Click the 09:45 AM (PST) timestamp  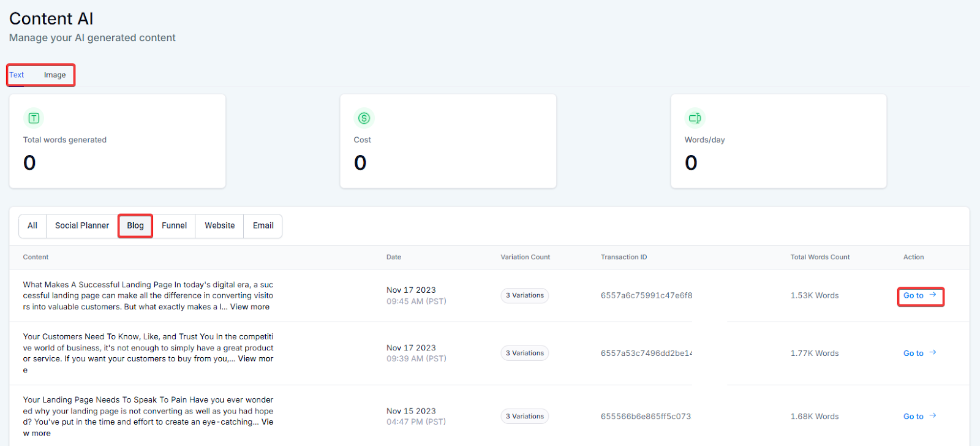point(417,301)
